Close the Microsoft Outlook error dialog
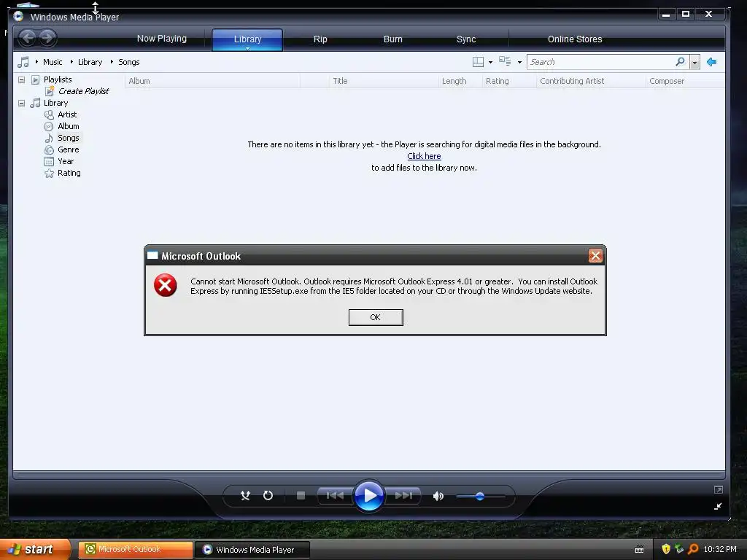The width and height of the screenshot is (747, 560). coord(595,256)
